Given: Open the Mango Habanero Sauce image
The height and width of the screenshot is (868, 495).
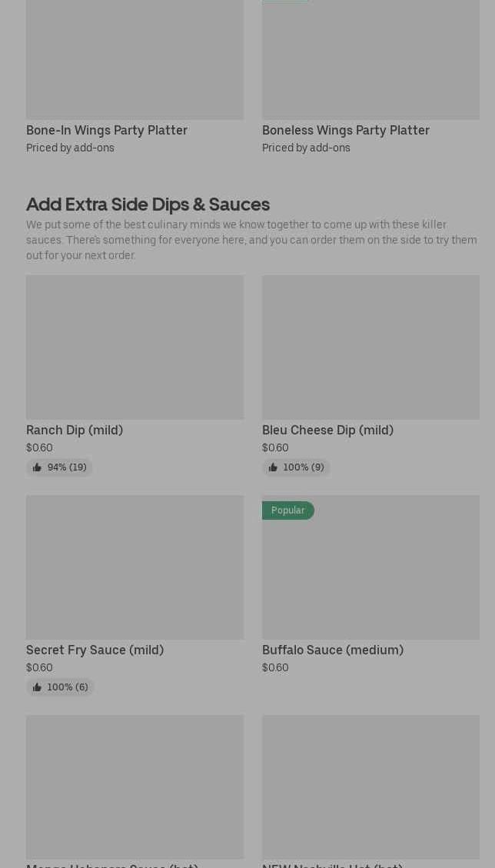Looking at the screenshot, I should 135,787.
